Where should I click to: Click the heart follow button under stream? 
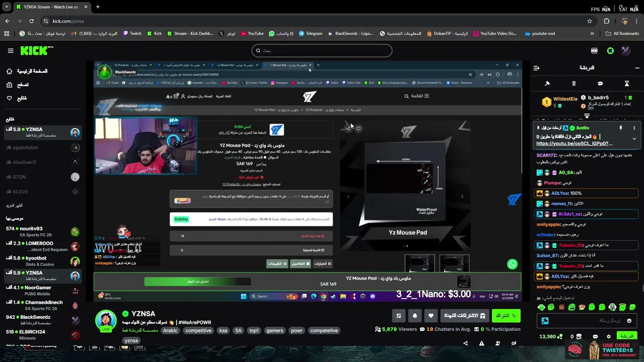point(431,316)
